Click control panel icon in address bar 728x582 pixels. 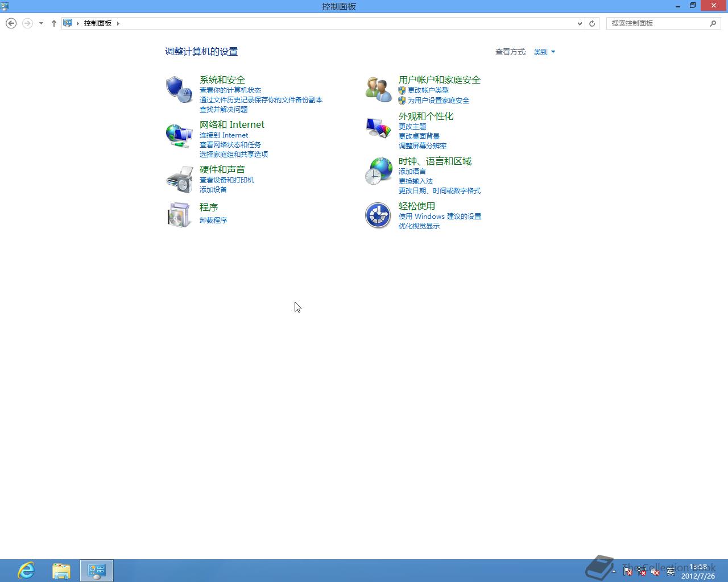pyautogui.click(x=68, y=23)
